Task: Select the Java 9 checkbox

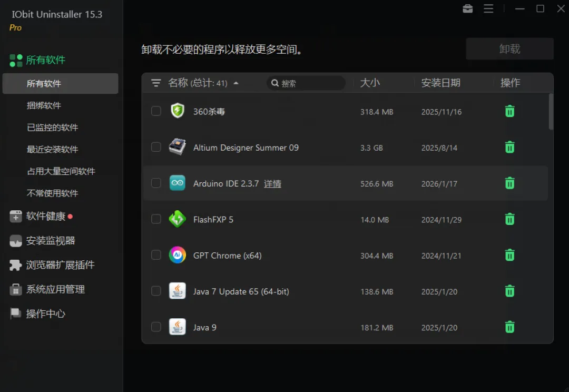Action: point(156,327)
